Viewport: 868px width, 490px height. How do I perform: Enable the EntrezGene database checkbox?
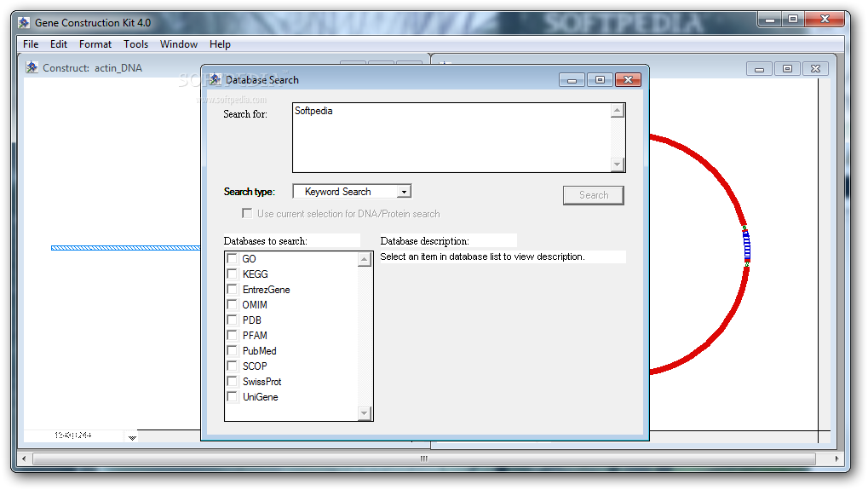[x=232, y=290]
